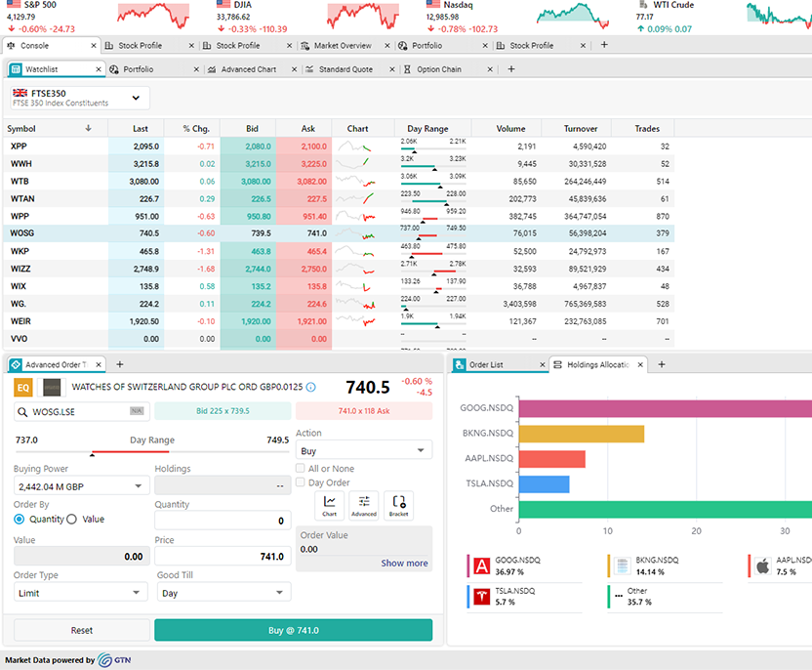Select the Quantity order-by radio button
The width and height of the screenshot is (812, 670).
(20, 519)
